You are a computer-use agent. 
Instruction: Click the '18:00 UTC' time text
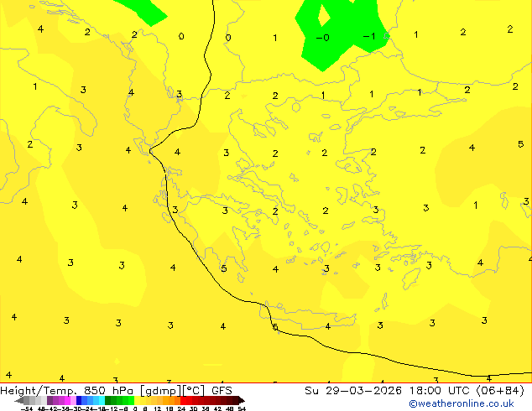coord(441,391)
